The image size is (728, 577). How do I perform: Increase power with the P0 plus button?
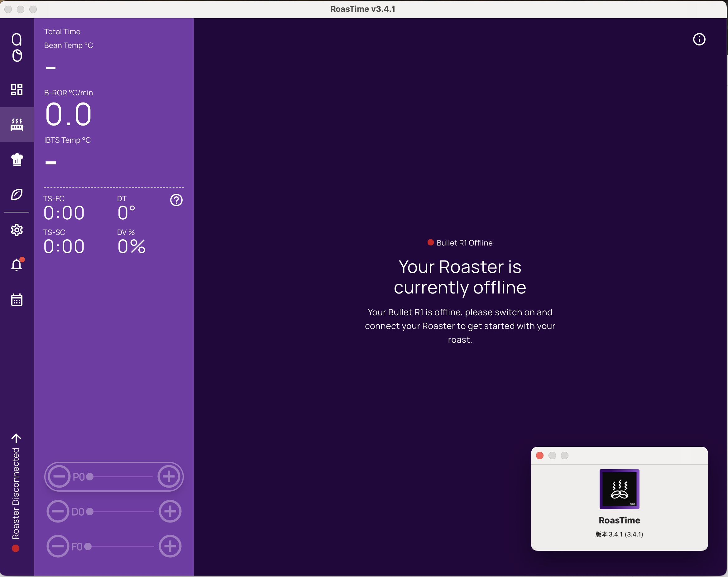(x=169, y=476)
